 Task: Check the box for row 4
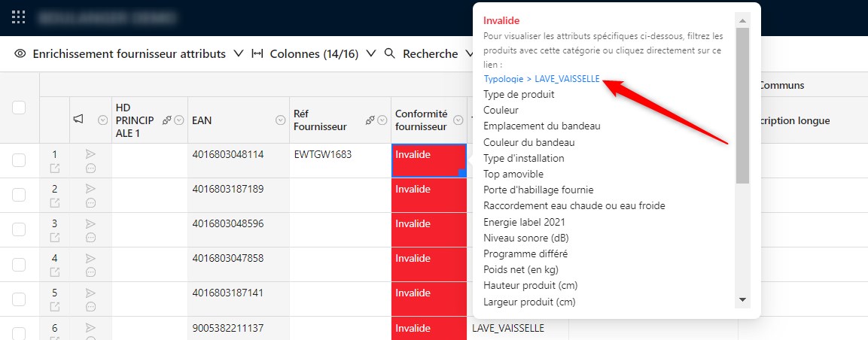(19, 264)
